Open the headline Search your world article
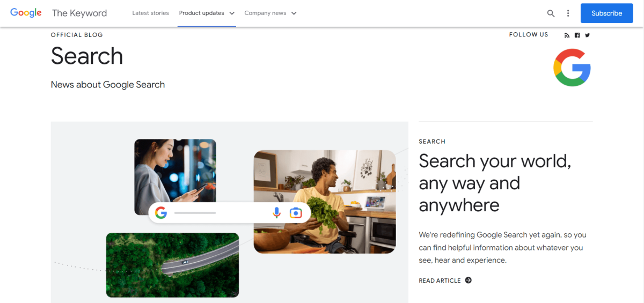The height and width of the screenshot is (303, 644). (495, 183)
